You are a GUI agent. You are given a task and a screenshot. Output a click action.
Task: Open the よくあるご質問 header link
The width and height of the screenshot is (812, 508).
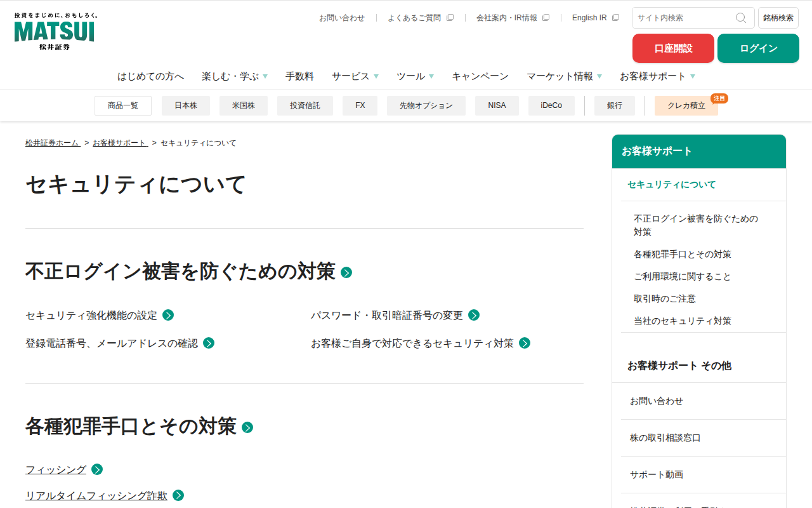click(414, 18)
